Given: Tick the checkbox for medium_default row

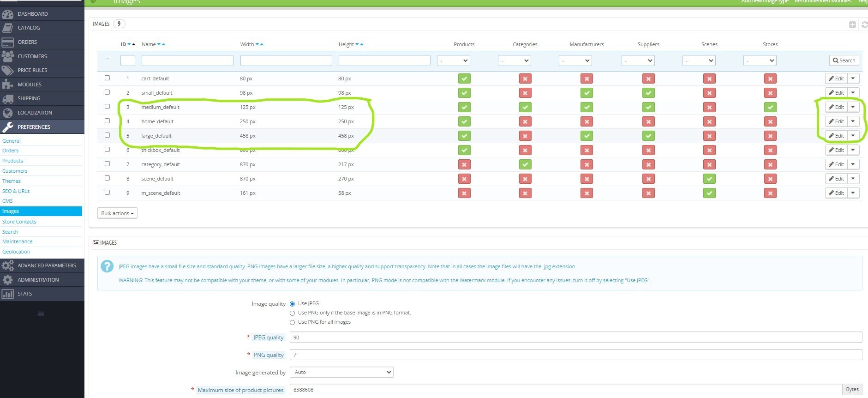Looking at the screenshot, I should (x=107, y=107).
